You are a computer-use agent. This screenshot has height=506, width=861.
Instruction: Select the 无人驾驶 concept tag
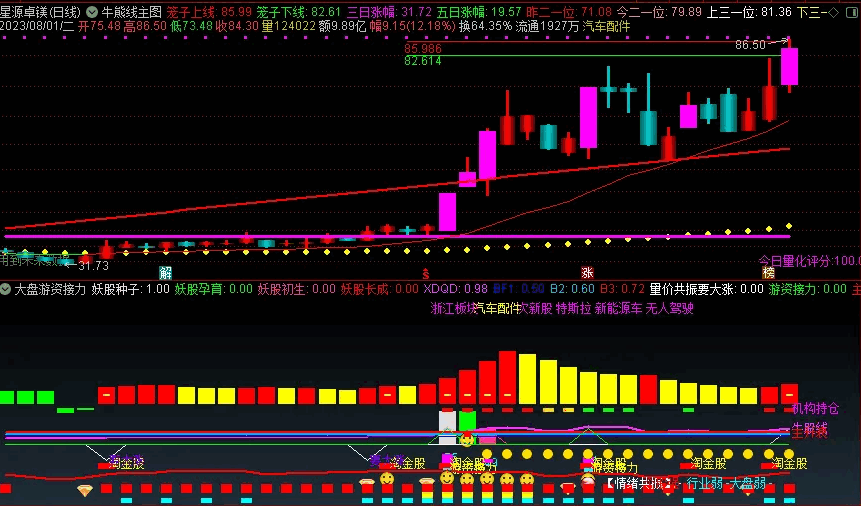coord(669,308)
